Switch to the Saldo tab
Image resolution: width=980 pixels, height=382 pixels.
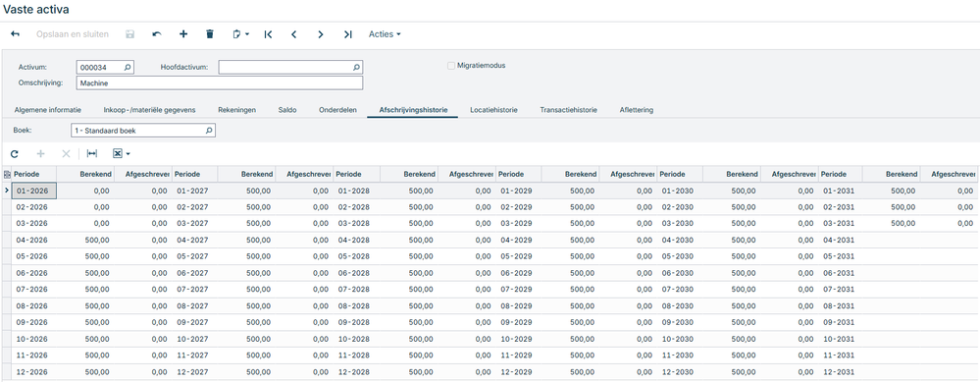tap(287, 110)
